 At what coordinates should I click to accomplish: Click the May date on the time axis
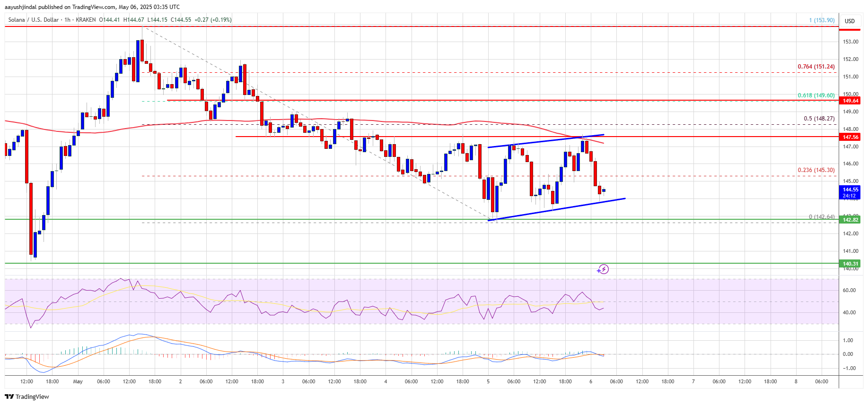click(x=78, y=381)
